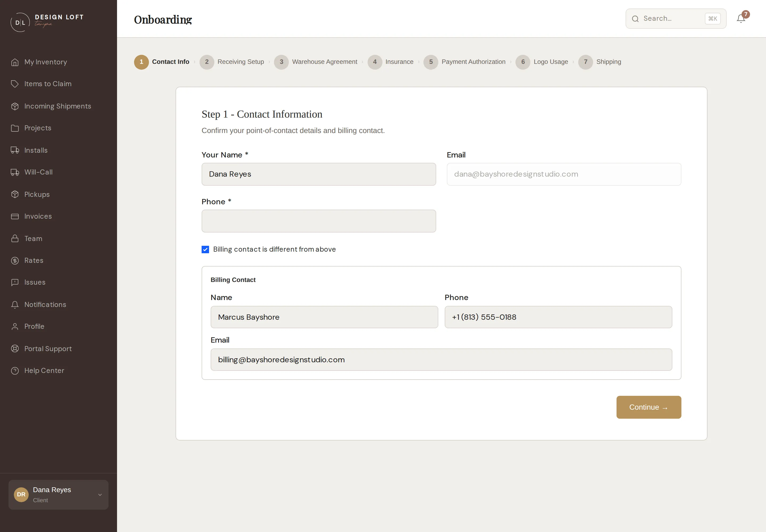Click the ⌘K shortcut badge

pos(713,19)
